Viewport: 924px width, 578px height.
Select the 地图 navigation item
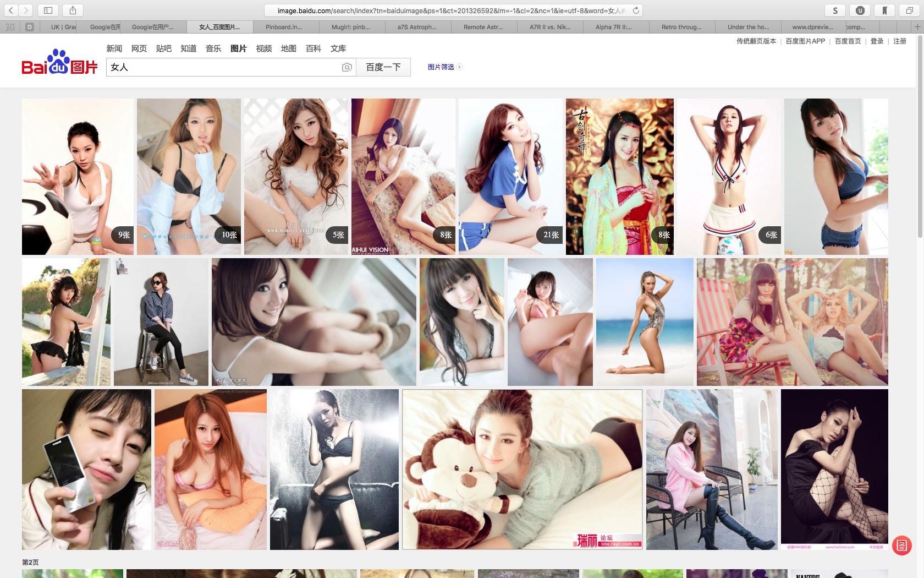(x=288, y=48)
